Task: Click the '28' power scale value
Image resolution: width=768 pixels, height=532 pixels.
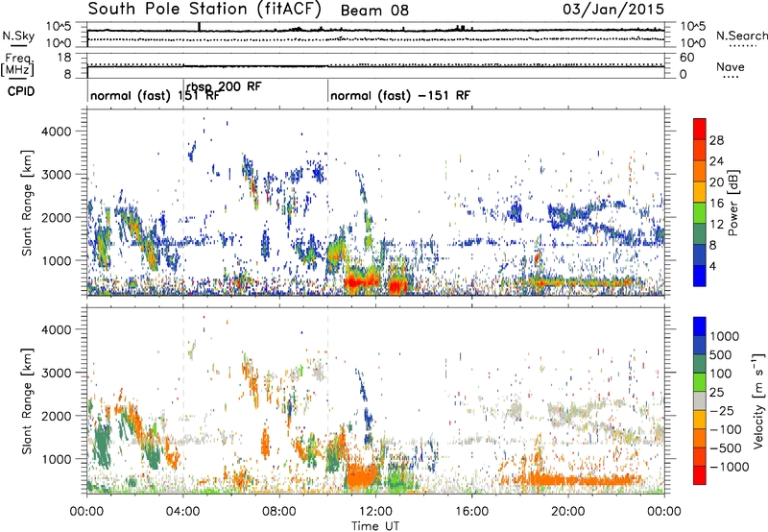Action: (x=716, y=140)
